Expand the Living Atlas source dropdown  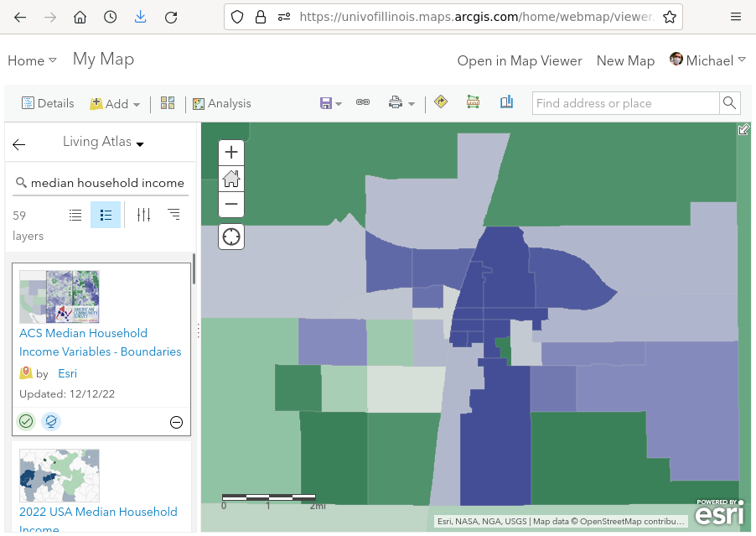click(x=103, y=143)
